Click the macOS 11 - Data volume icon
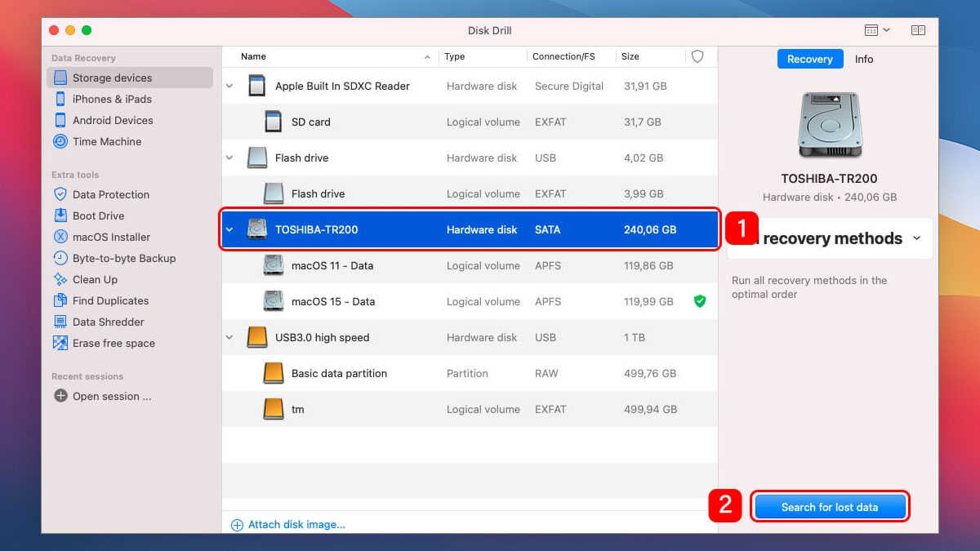Screen dimensions: 980x551 274,265
